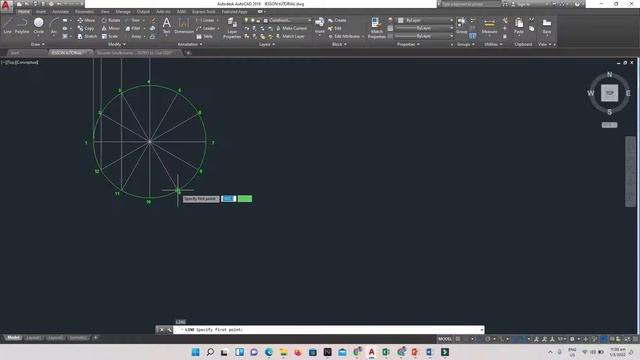This screenshot has width=640, height=360.
Task: Switch to the Annotate ribbon tab
Action: (60, 11)
